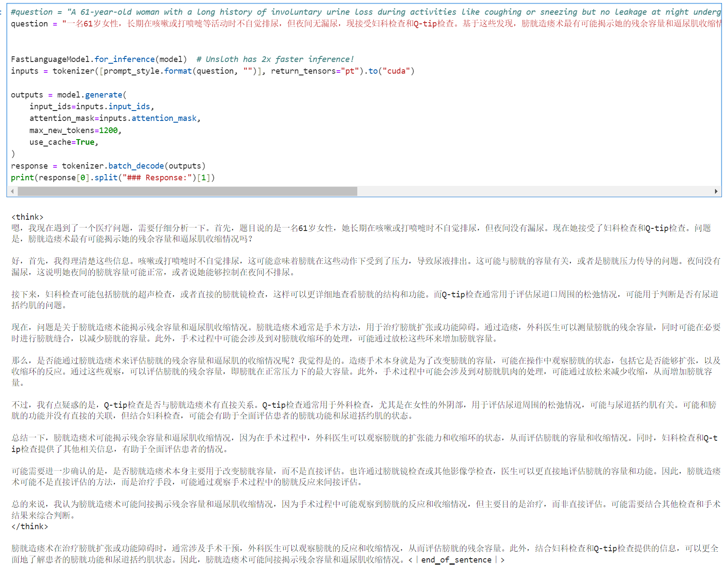Click the closing "</think>" tag in output
728x566 pixels.
tap(29, 526)
